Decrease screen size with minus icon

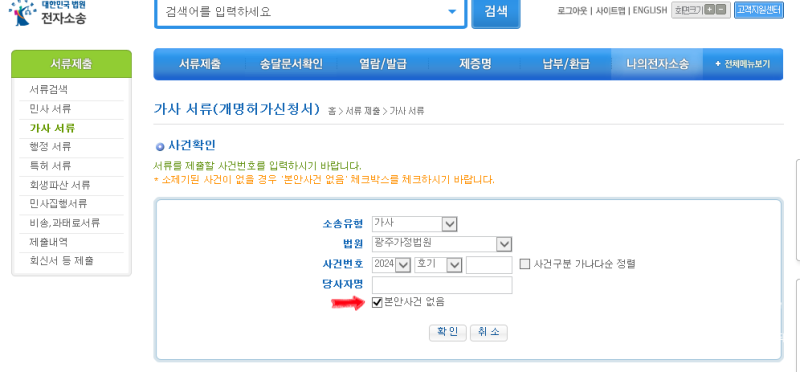click(720, 10)
